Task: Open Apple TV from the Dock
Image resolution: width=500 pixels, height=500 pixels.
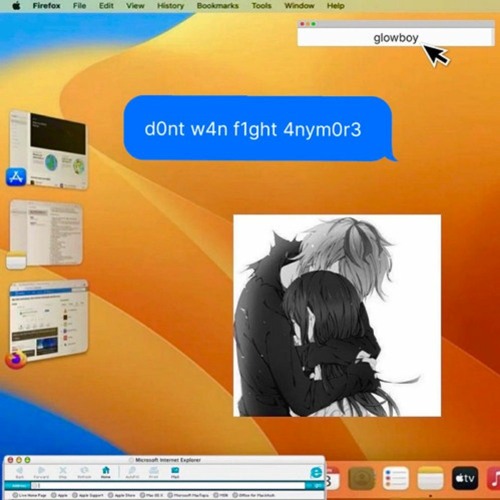Action: (465, 478)
